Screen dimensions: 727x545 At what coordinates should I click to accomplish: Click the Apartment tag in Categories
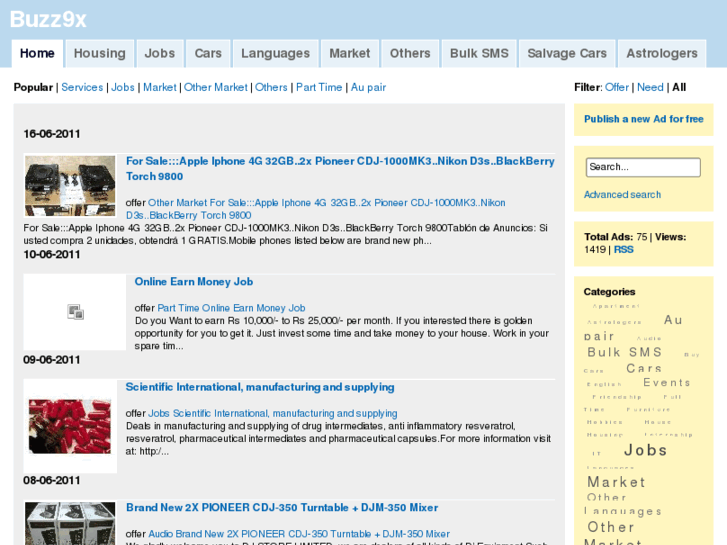(x=616, y=306)
